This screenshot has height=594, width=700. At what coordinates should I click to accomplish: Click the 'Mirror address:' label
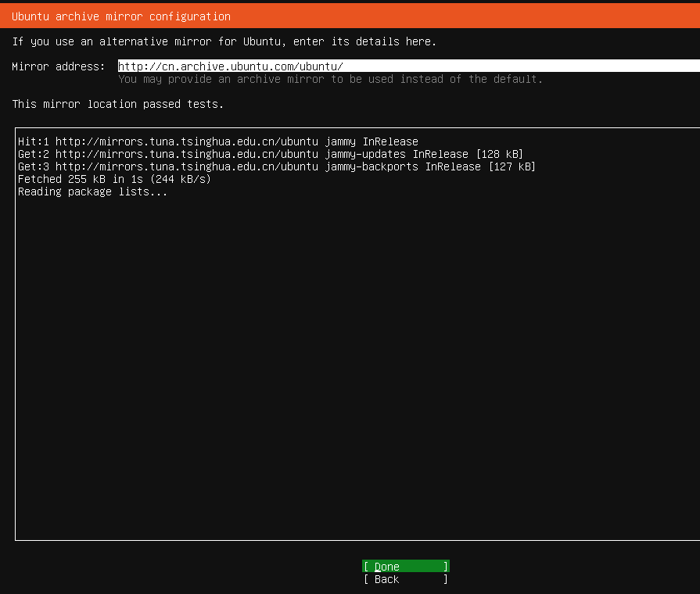[59, 66]
